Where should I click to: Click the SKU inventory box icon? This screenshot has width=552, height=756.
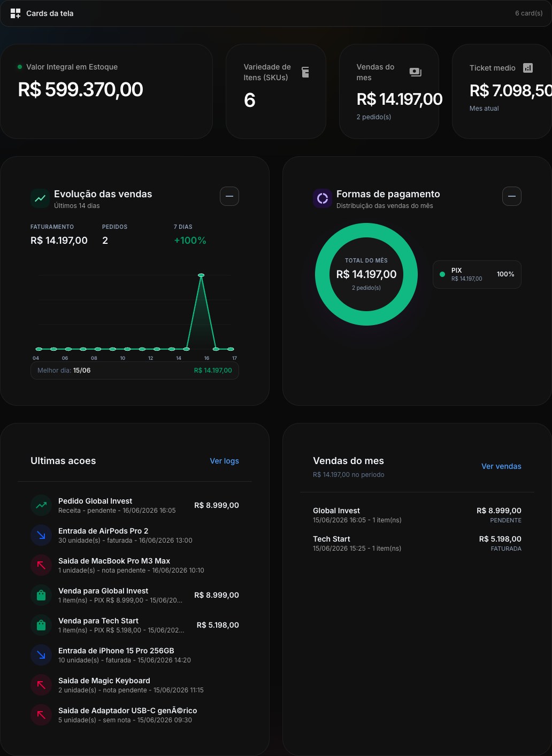pyautogui.click(x=305, y=72)
